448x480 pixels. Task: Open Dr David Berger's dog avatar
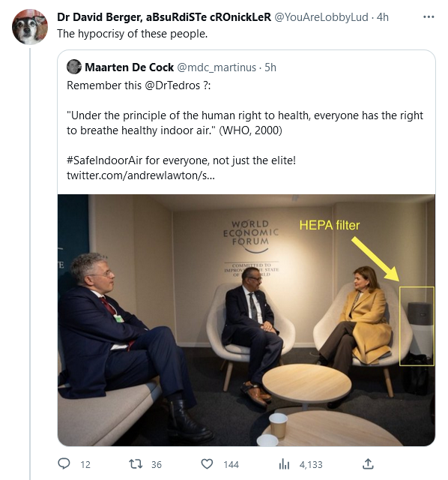(30, 27)
